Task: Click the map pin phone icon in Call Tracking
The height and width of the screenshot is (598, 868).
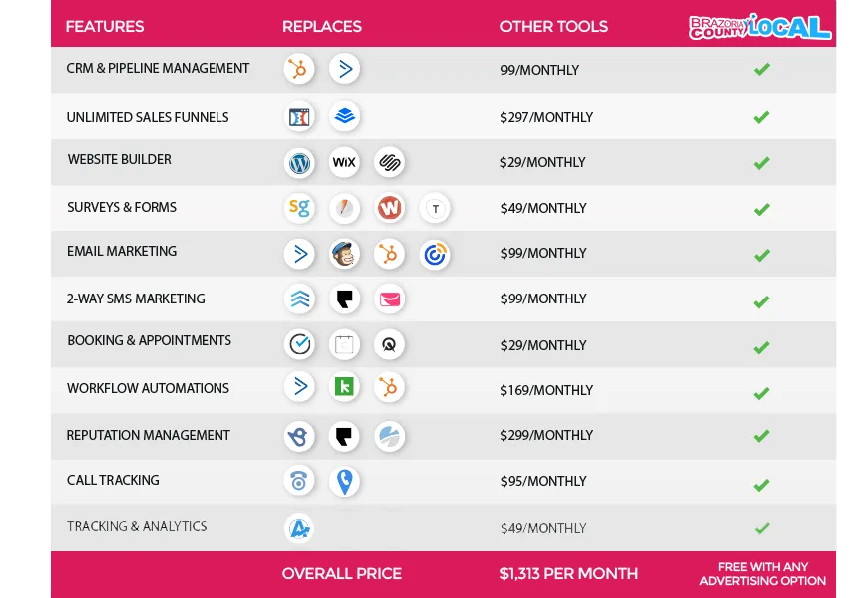Action: pos(344,482)
